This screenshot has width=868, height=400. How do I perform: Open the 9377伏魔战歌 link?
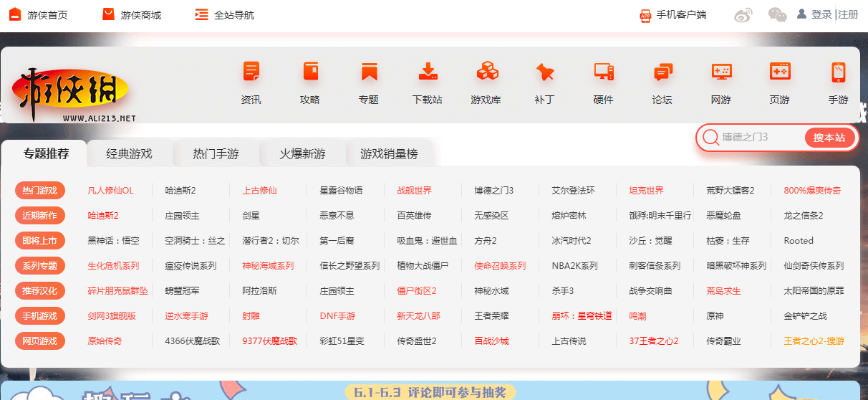click(269, 341)
